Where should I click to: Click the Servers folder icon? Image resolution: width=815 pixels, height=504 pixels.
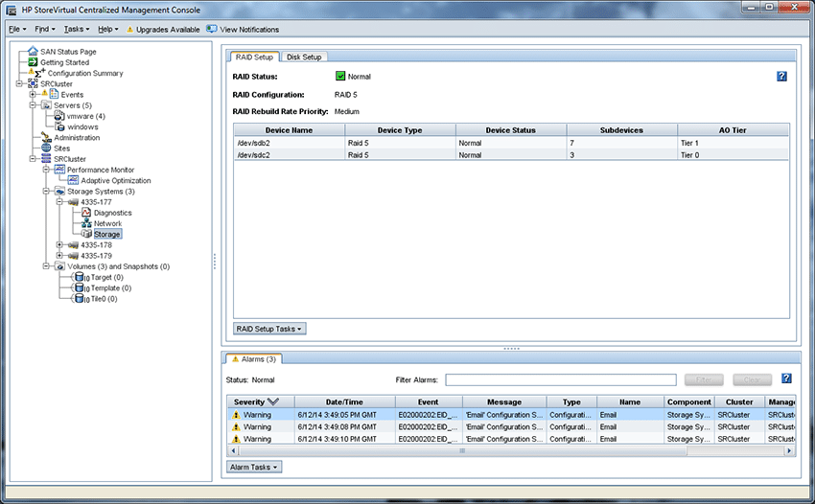46,105
